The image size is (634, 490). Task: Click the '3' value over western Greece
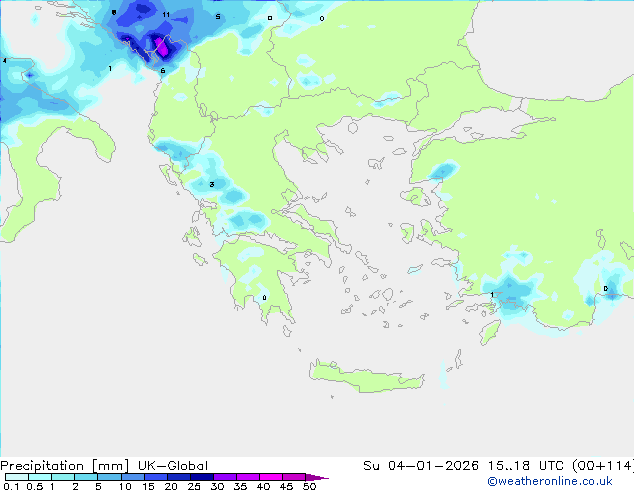[x=212, y=185]
